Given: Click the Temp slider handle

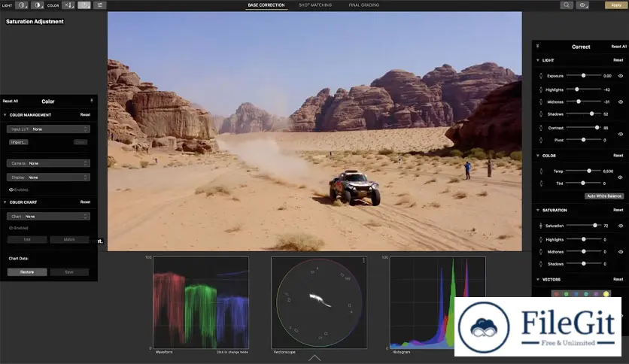Looking at the screenshot, I should (x=589, y=171).
